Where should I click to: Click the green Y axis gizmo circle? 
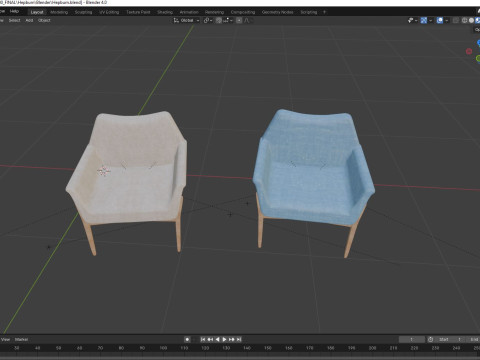click(478, 59)
